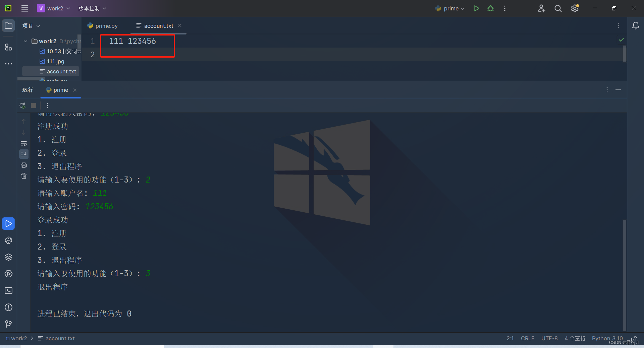Close the prime run tab
The width and height of the screenshot is (644, 348).
(x=75, y=90)
